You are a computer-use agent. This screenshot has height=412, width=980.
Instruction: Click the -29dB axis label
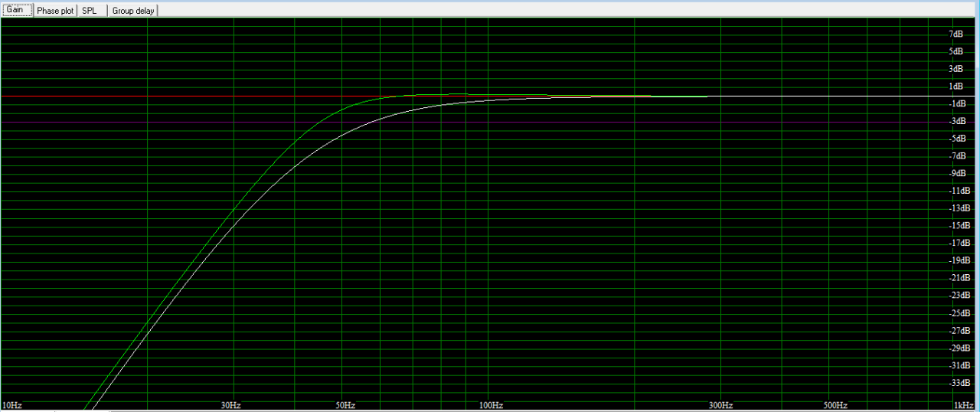click(x=959, y=348)
